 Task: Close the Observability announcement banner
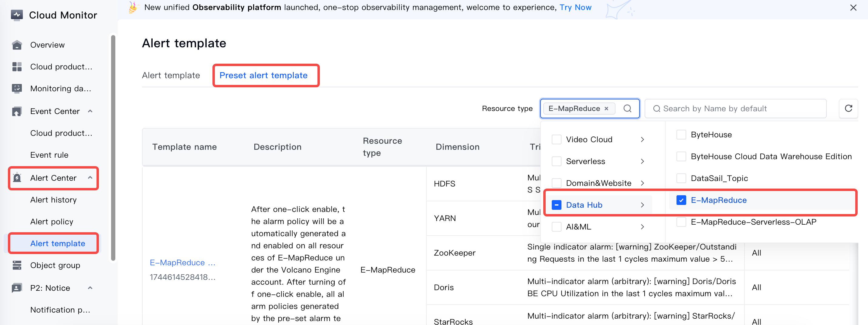(x=853, y=7)
